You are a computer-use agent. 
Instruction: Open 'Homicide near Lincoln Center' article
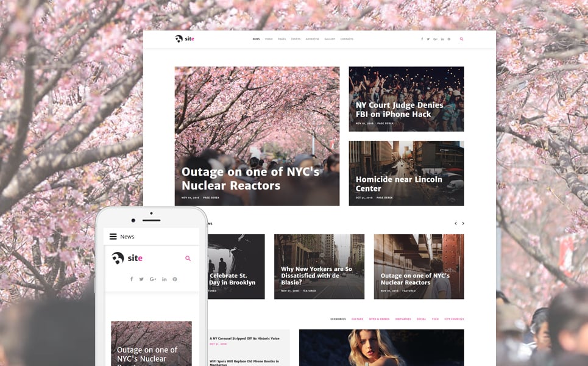pyautogui.click(x=398, y=184)
